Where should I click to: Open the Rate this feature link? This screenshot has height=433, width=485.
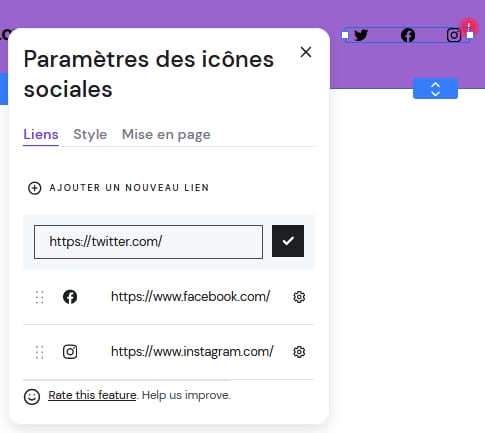point(92,395)
